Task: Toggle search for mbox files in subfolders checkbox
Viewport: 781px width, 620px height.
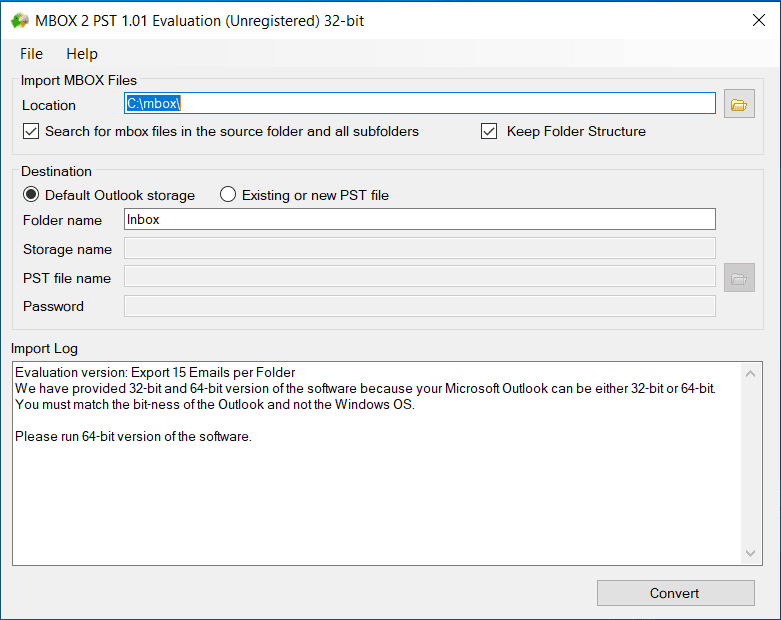Action: click(x=31, y=131)
